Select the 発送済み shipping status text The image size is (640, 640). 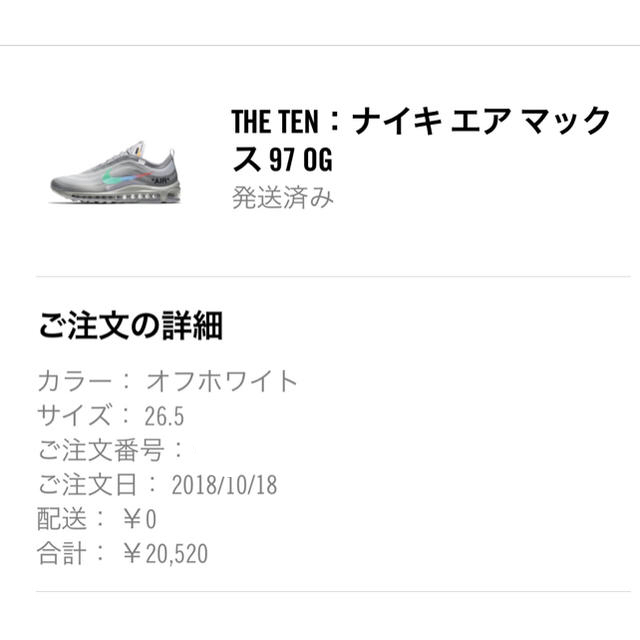(282, 198)
